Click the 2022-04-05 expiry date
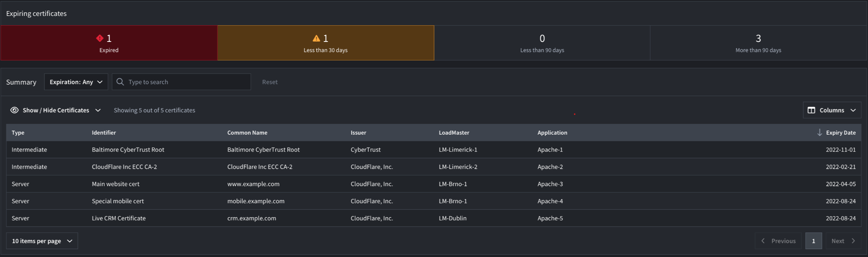 pos(841,184)
